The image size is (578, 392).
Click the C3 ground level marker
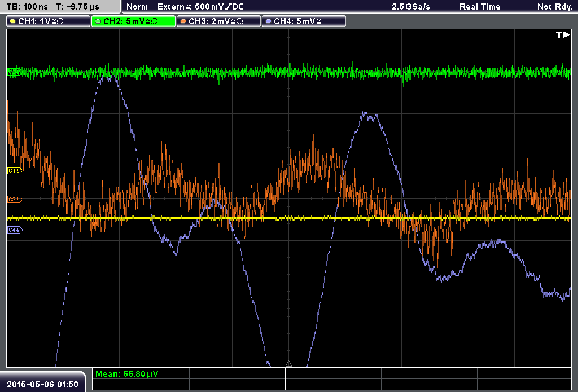click(15, 199)
